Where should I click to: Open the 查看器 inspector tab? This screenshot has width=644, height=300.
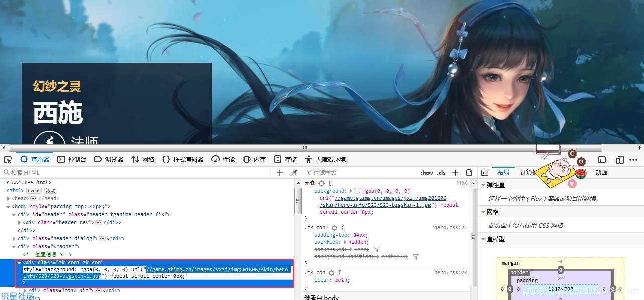[35, 159]
